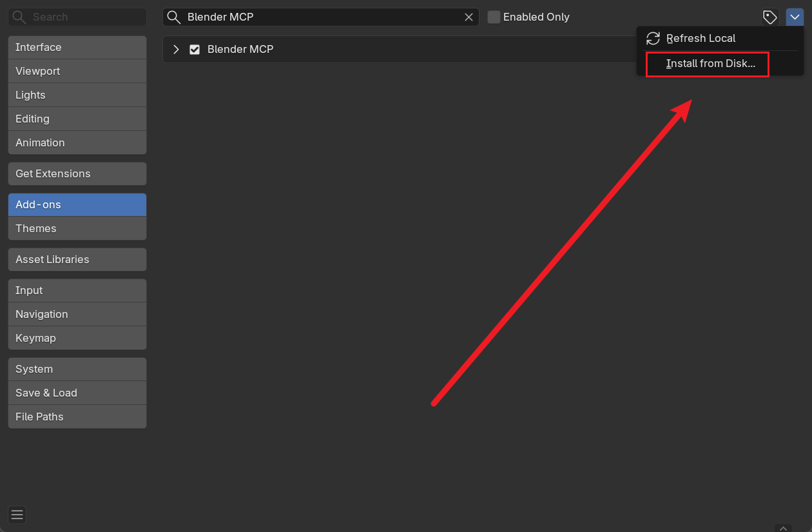Open the Themes preferences section
The image size is (812, 532).
pos(77,228)
